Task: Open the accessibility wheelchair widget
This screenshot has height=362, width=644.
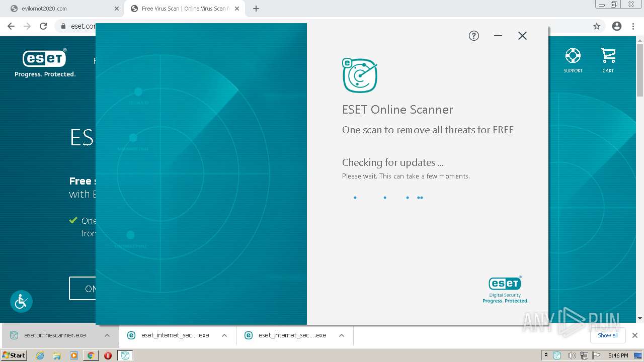Action: coord(21,302)
